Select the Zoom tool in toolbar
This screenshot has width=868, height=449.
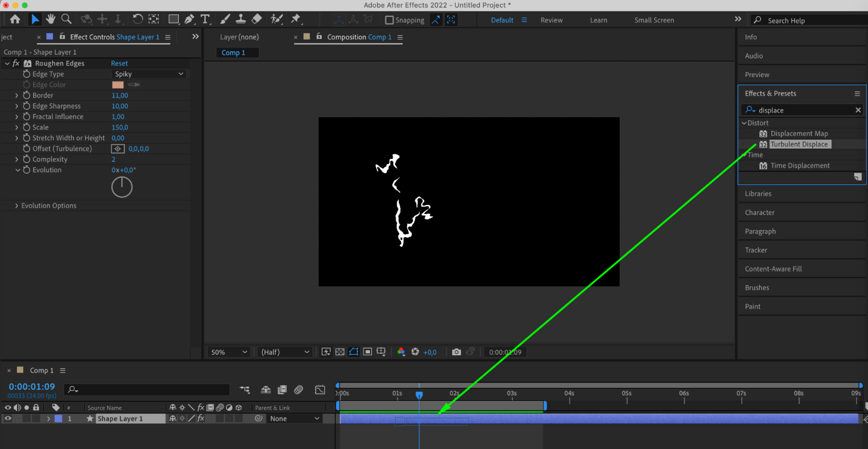[66, 19]
